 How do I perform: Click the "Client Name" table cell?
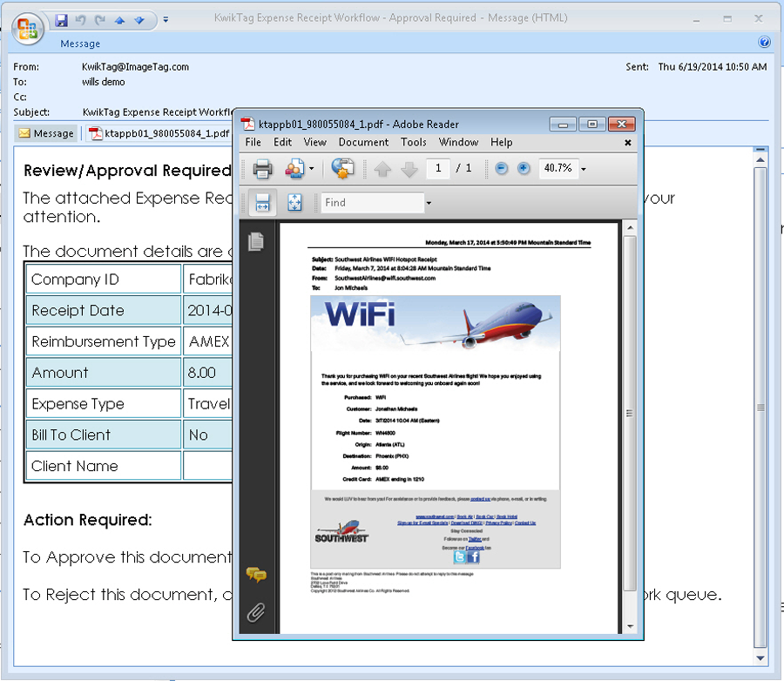104,466
